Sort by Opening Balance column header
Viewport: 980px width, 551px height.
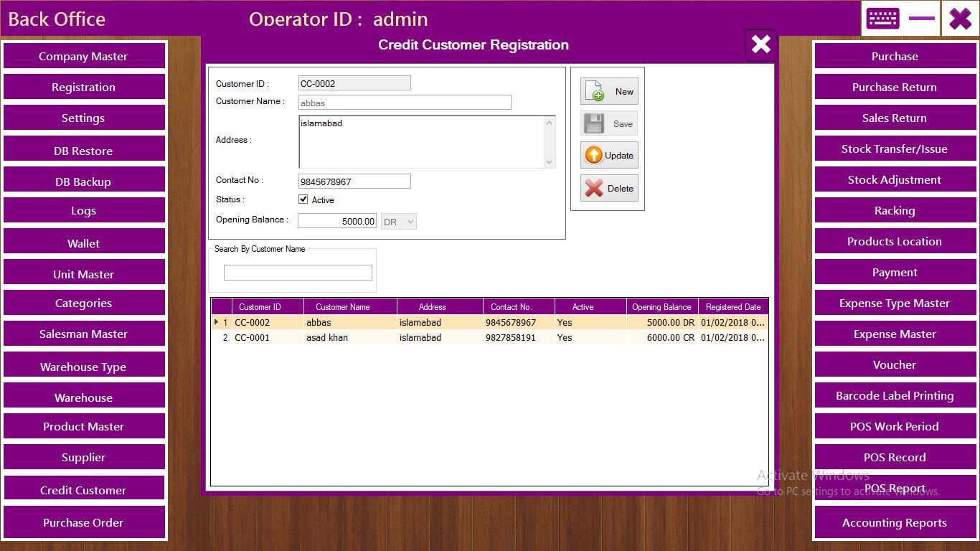pos(661,307)
